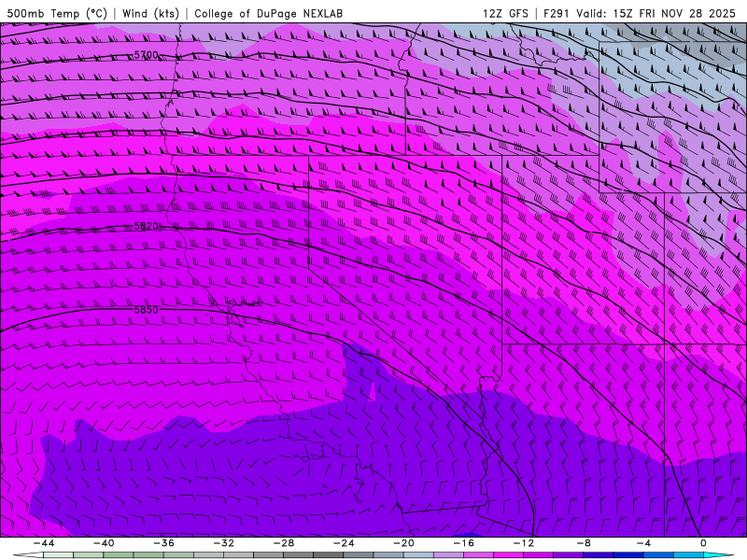Click the -20 color scale label
747x560 pixels.
pos(403,543)
